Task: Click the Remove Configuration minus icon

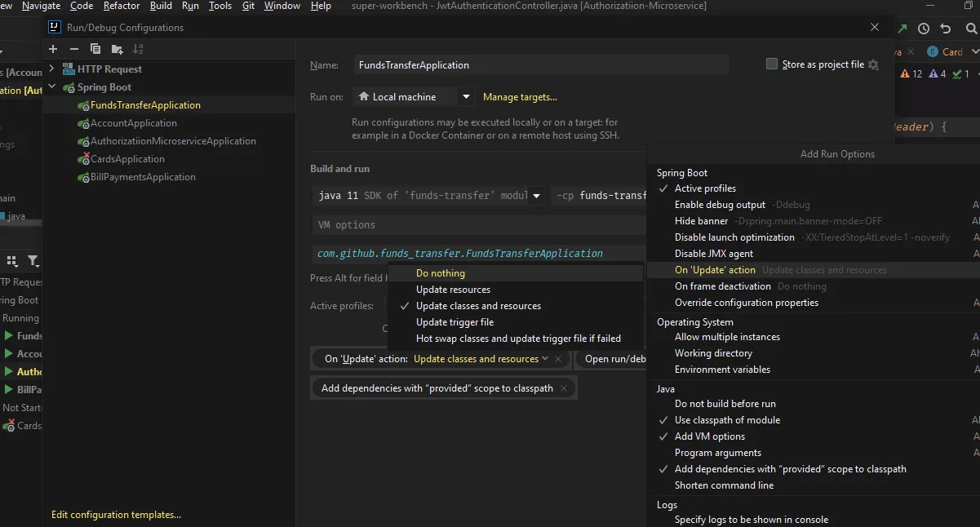Action: 74,49
